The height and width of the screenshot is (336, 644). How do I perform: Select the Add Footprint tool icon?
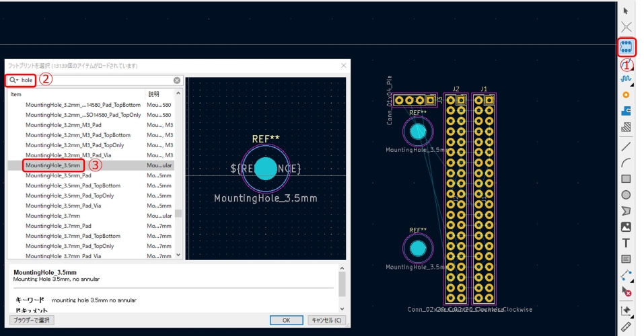(x=626, y=47)
